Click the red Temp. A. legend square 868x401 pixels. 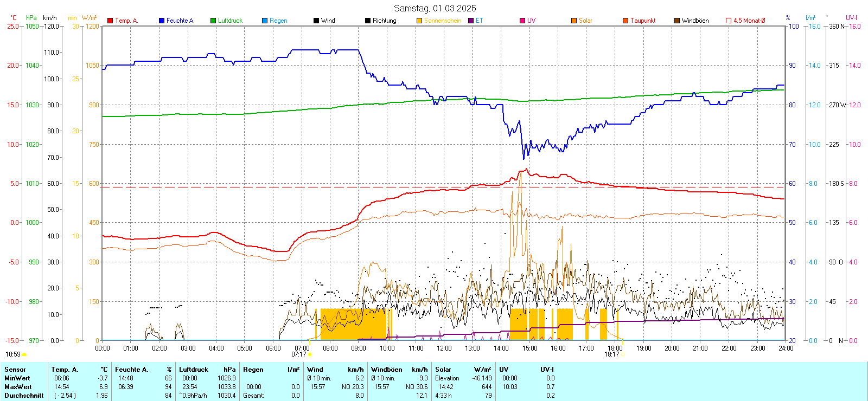110,21
